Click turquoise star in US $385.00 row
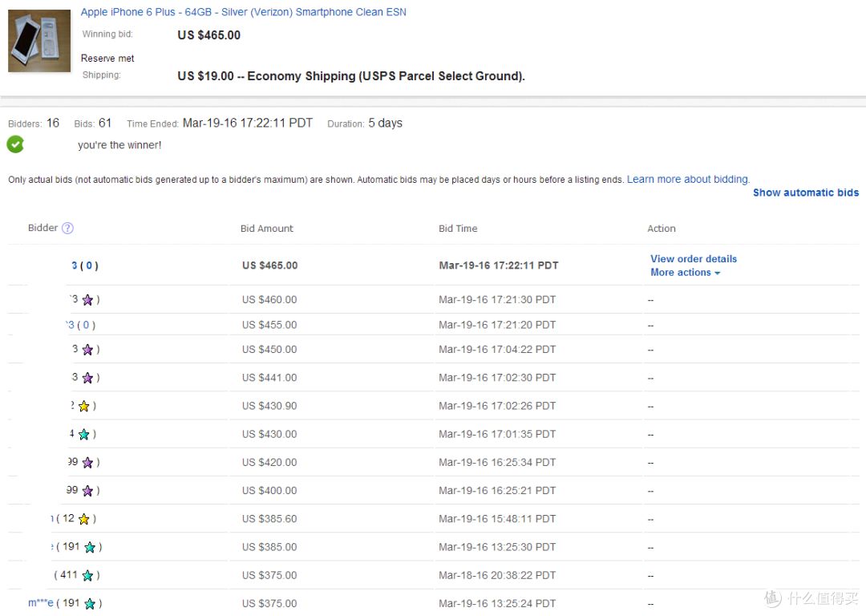 point(90,547)
